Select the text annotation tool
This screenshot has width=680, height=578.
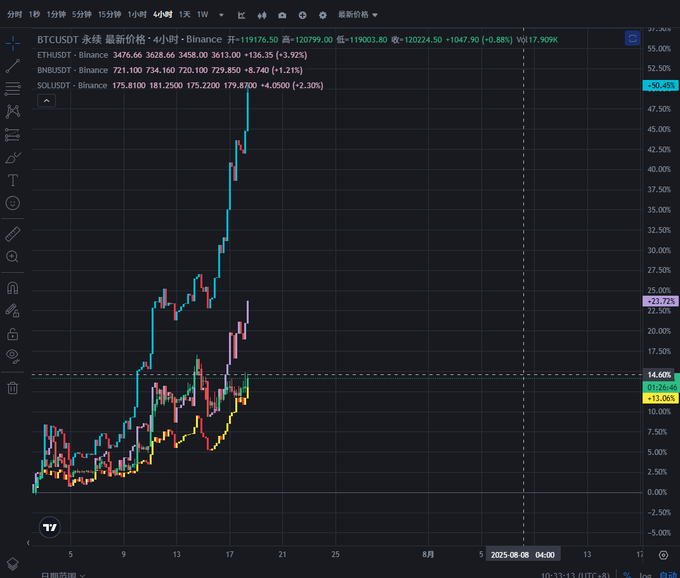pyautogui.click(x=13, y=180)
